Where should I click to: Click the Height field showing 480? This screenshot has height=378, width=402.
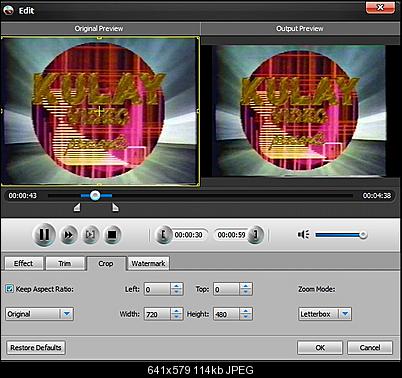click(x=226, y=314)
